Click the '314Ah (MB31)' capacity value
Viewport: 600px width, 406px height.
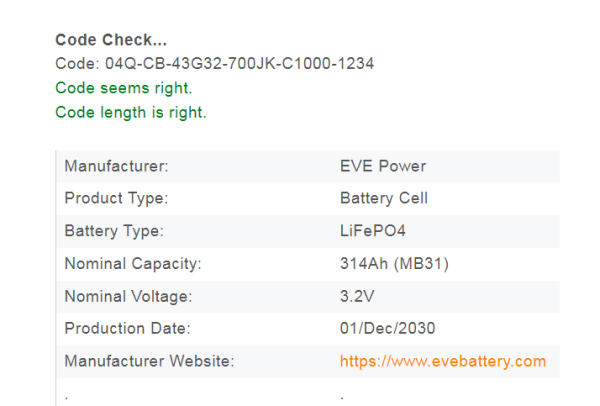click(394, 264)
